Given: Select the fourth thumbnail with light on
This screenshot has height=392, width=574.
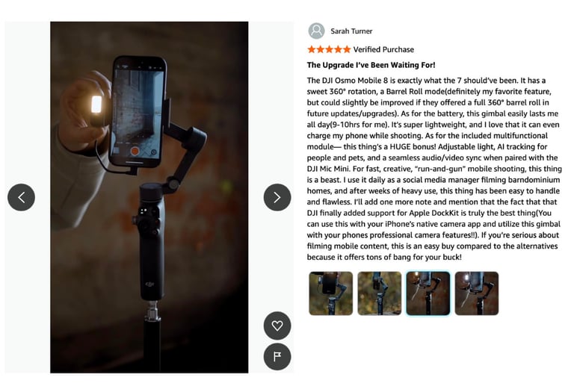Looking at the screenshot, I should pyautogui.click(x=477, y=293).
